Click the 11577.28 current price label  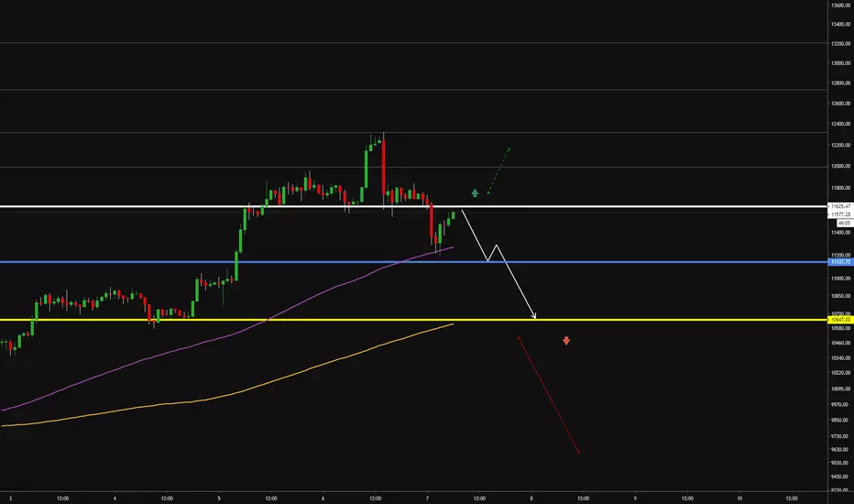coord(840,214)
